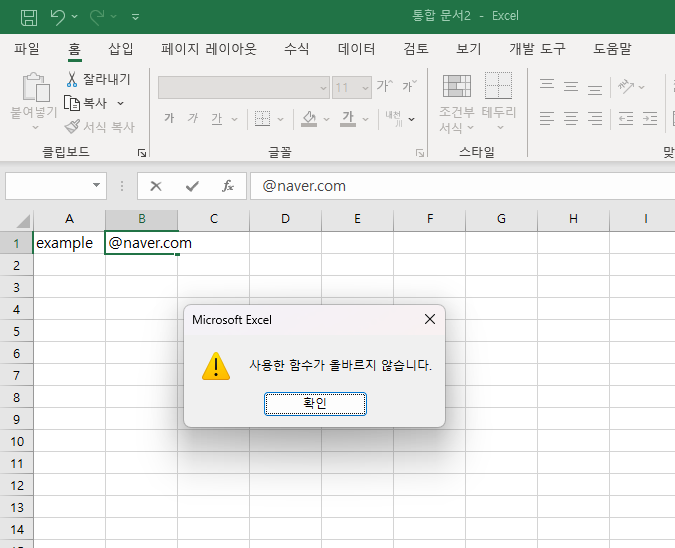Screen dimensions: 675x548
Task: Click the 복사 copy button
Action: [x=85, y=103]
